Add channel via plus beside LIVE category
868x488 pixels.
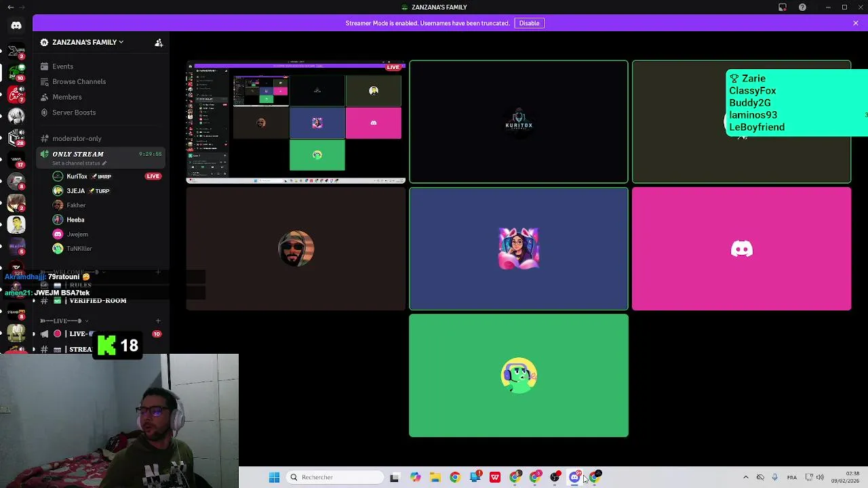158,321
